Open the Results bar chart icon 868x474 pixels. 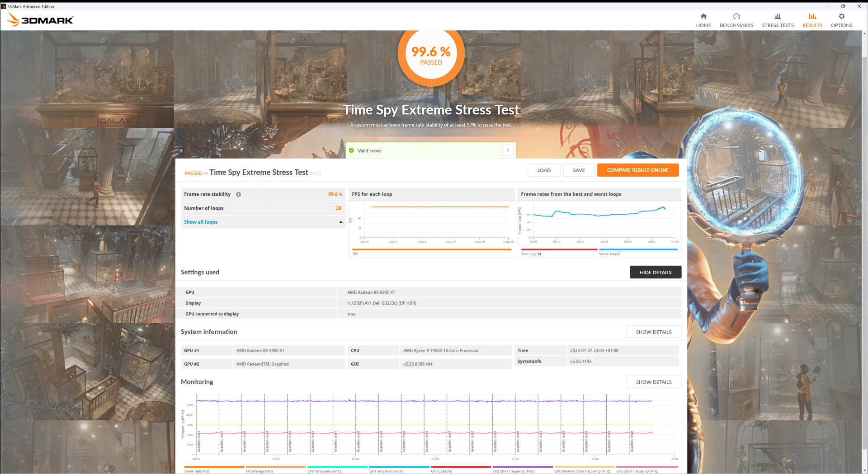pyautogui.click(x=812, y=16)
